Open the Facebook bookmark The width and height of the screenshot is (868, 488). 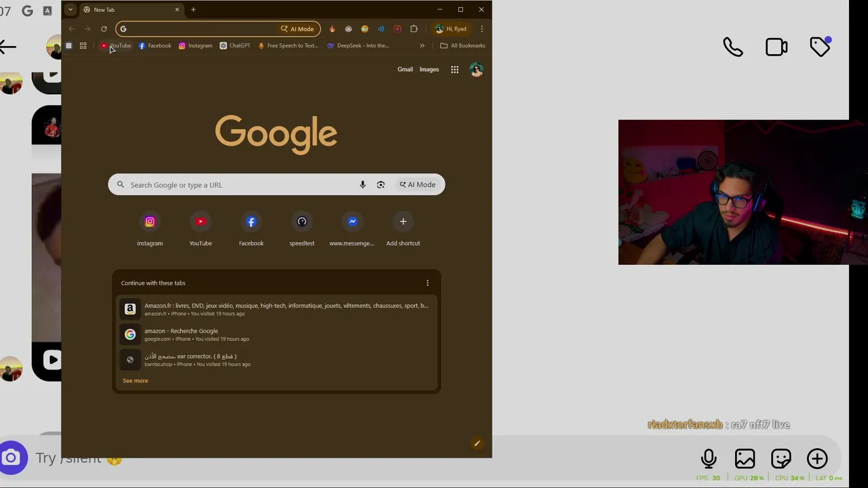(x=155, y=45)
